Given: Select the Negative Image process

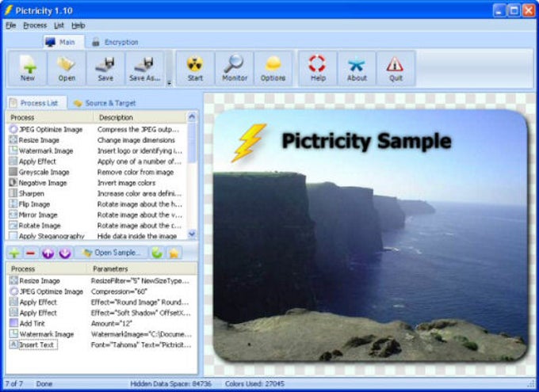Looking at the screenshot, I should 96,183.
